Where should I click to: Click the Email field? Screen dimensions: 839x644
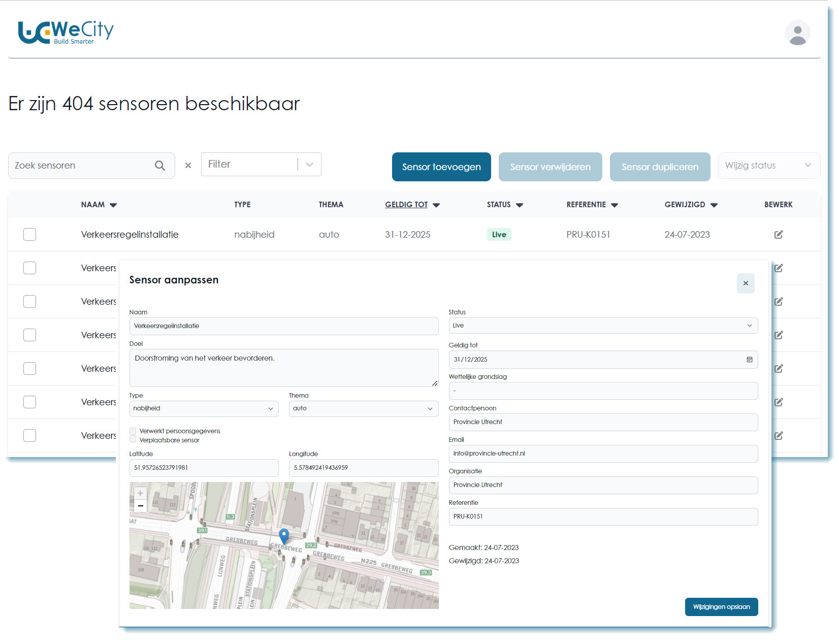pos(603,454)
